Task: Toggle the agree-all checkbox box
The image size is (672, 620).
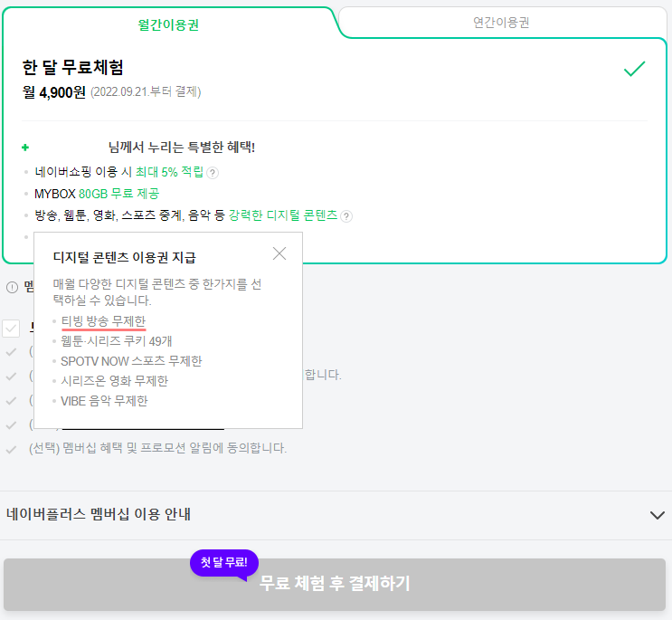Action: coord(11,329)
